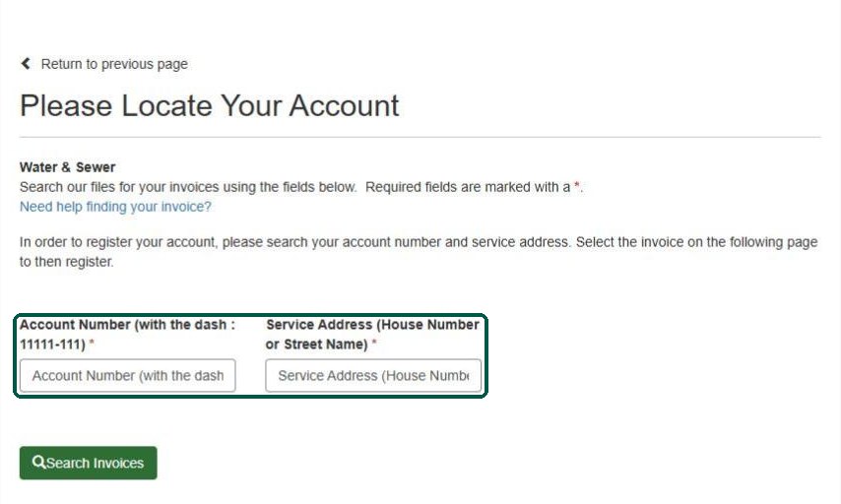Click the Water & Sewer label
The height and width of the screenshot is (504, 841).
68,167
